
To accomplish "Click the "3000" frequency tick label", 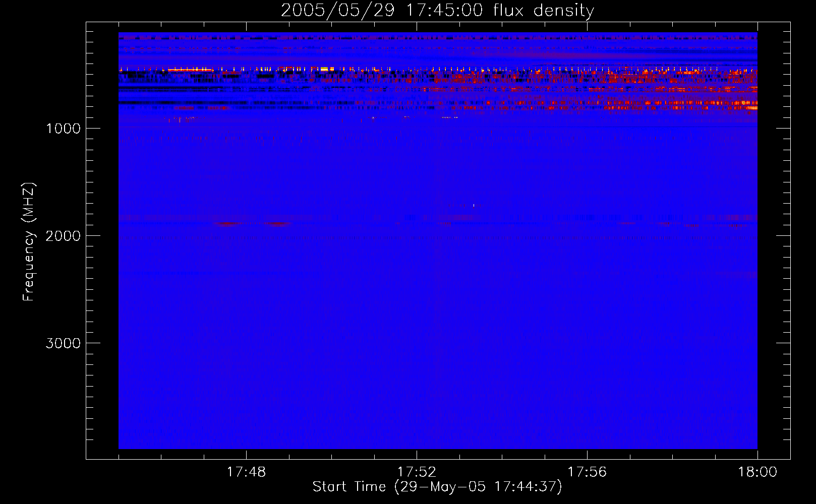I will click(x=63, y=343).
